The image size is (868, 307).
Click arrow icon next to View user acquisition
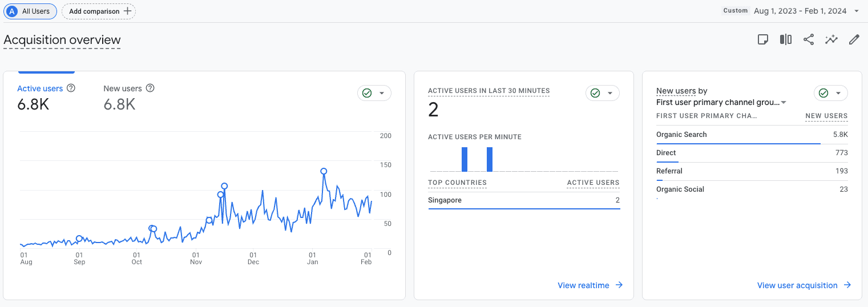(x=847, y=285)
